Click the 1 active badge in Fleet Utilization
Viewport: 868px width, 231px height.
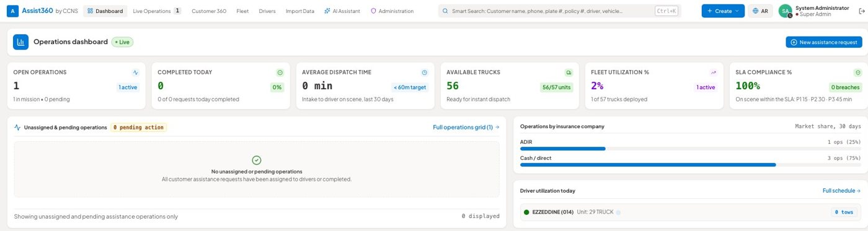point(706,87)
